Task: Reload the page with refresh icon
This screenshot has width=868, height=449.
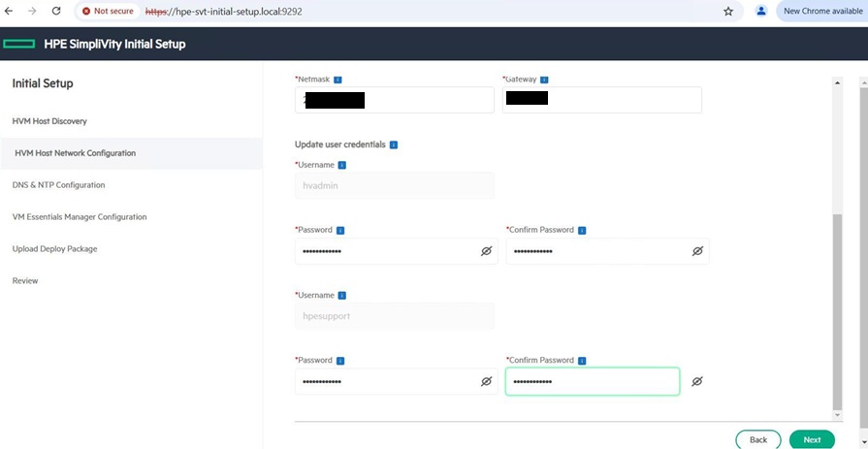Action: [x=56, y=11]
